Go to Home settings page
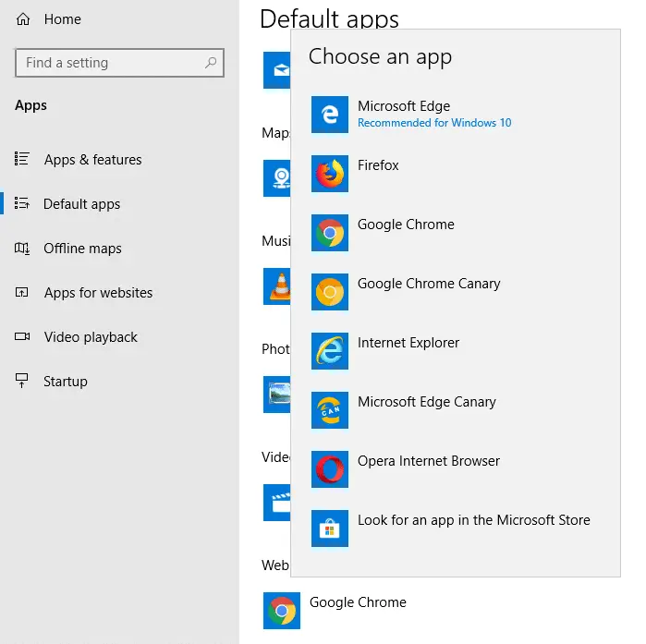 [63, 19]
